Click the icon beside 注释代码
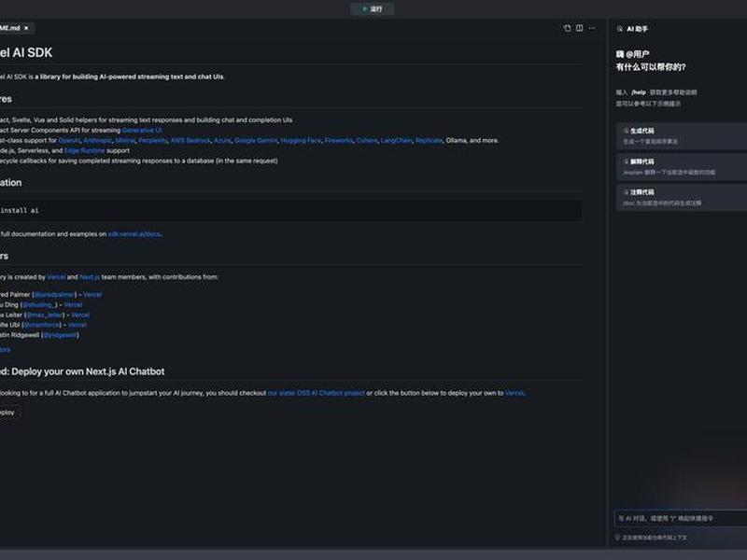 [x=626, y=192]
